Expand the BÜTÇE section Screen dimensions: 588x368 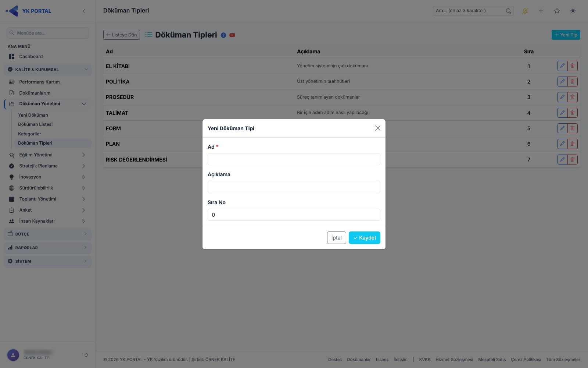48,234
